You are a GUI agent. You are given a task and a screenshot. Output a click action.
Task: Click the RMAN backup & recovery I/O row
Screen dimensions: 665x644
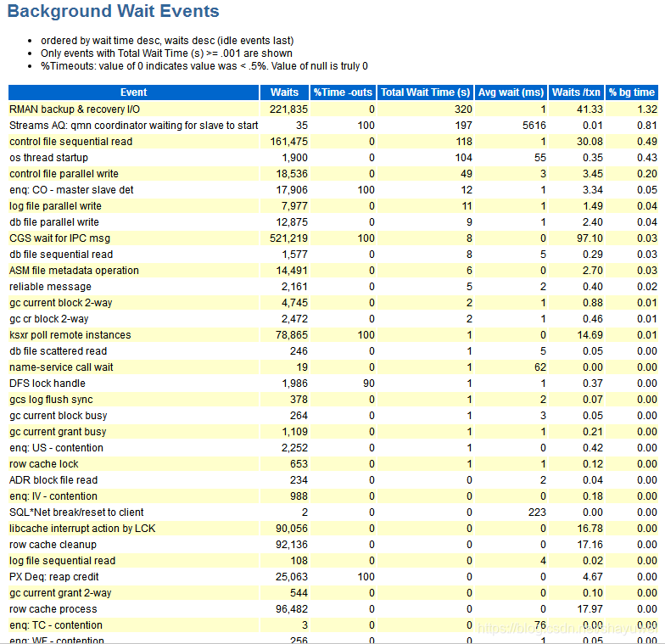[x=333, y=109]
